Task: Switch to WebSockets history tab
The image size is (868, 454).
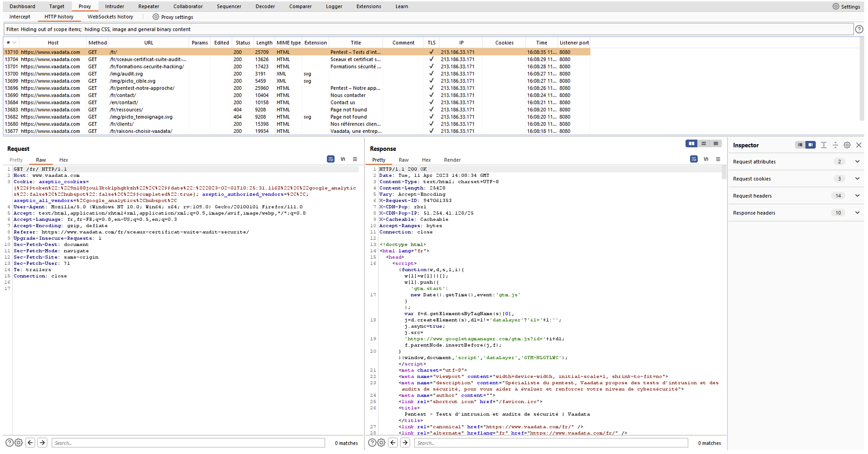Action: pos(110,17)
